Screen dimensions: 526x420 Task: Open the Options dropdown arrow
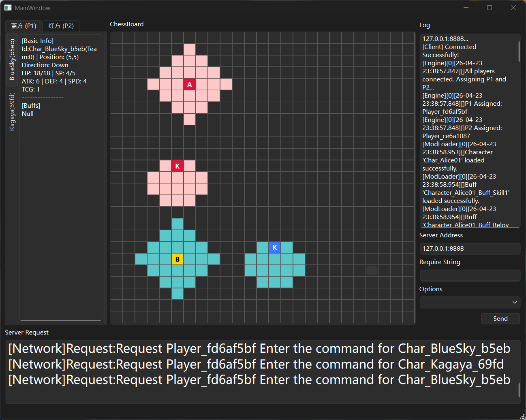pos(515,303)
